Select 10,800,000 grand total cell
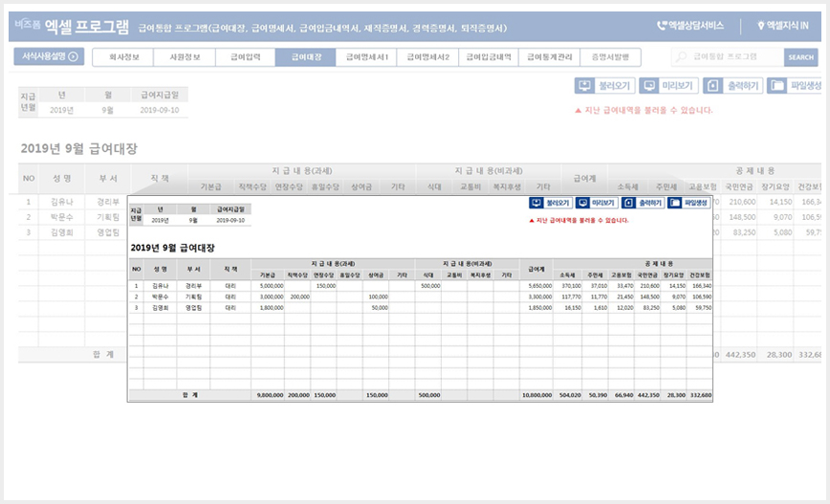Screen dimensions: 830x504 pyautogui.click(x=536, y=395)
